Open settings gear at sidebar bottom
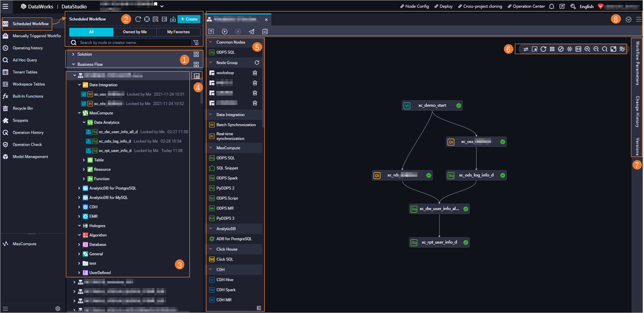644x313 pixels. [58, 308]
